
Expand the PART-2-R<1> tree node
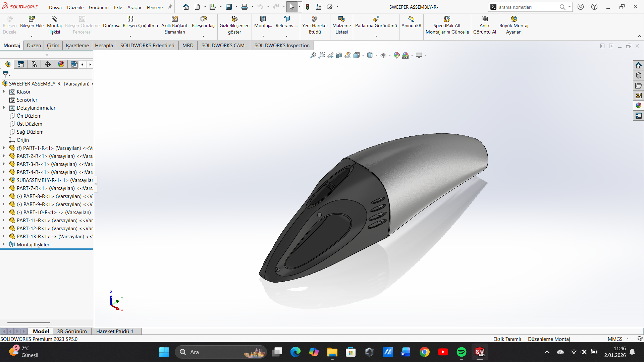pos(4,156)
